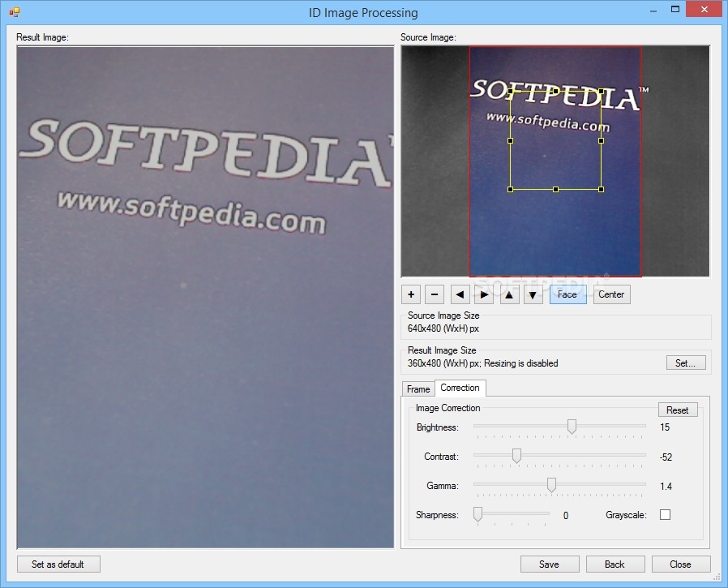This screenshot has width=728, height=588.
Task: Click right-middle handle of yellow selection frame
Action: 602,140
